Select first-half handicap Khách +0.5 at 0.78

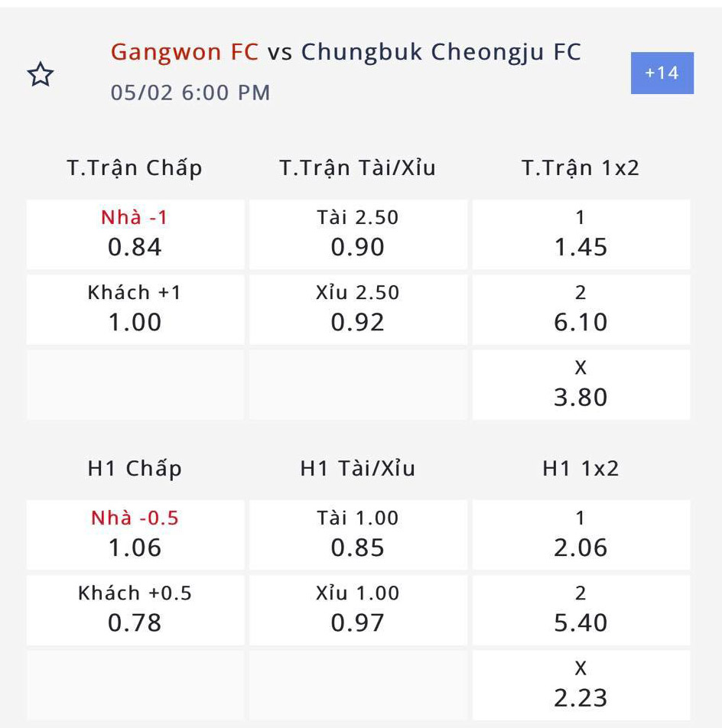(135, 609)
